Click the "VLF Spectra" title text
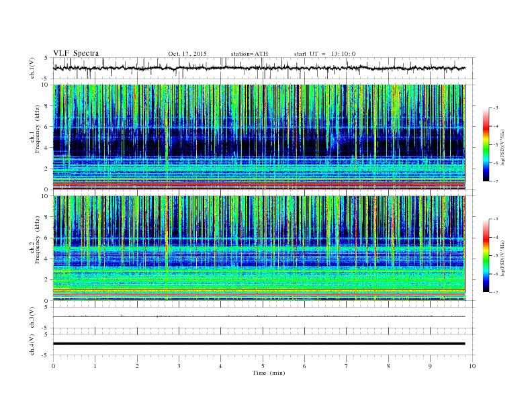This screenshot has height=411, width=532. point(76,53)
